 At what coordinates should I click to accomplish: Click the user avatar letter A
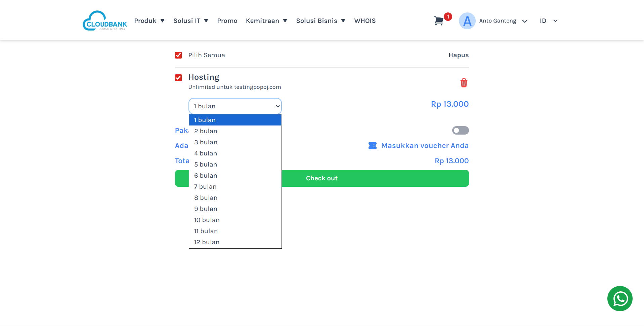[x=467, y=21]
